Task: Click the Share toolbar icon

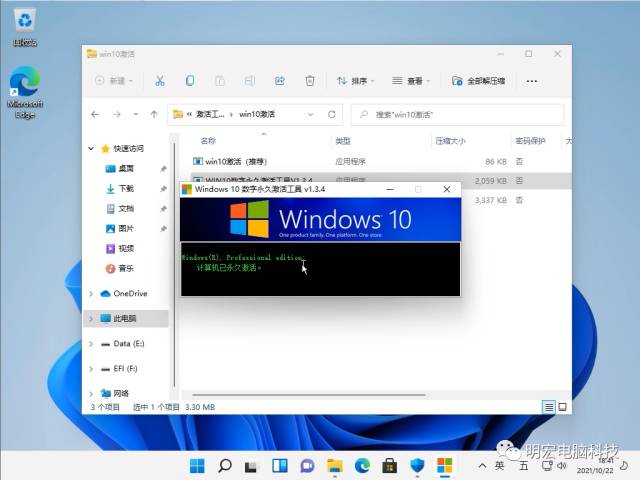Action: pos(280,81)
